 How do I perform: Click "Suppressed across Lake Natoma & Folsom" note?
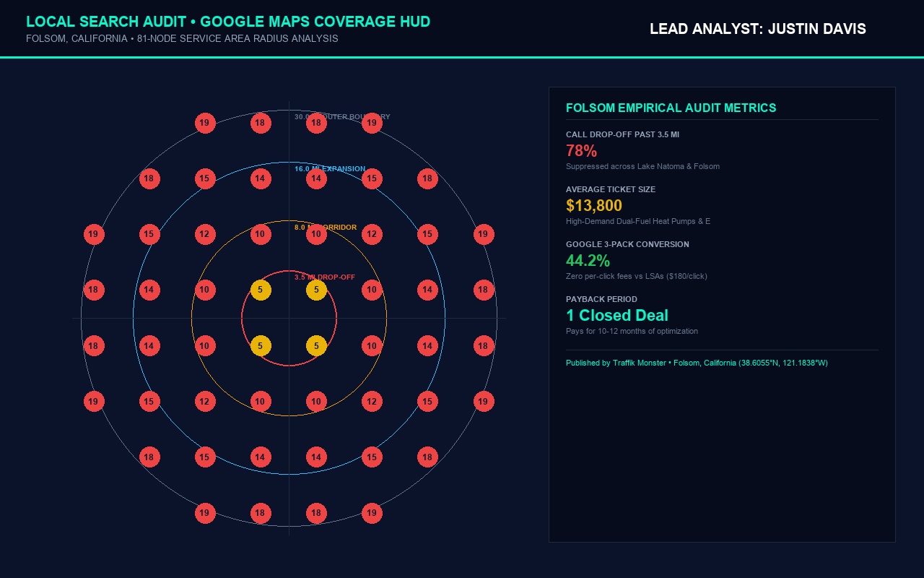tap(642, 166)
